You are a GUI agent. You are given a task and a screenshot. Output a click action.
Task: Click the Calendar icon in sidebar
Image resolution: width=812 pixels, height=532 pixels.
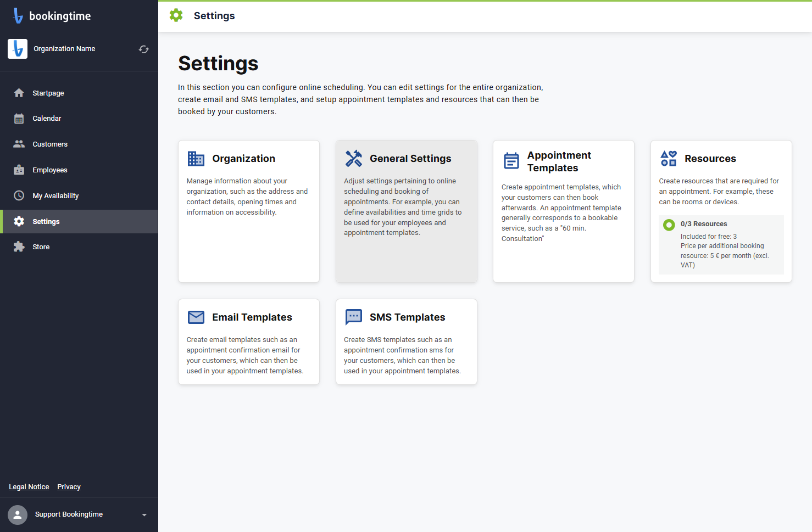point(19,119)
